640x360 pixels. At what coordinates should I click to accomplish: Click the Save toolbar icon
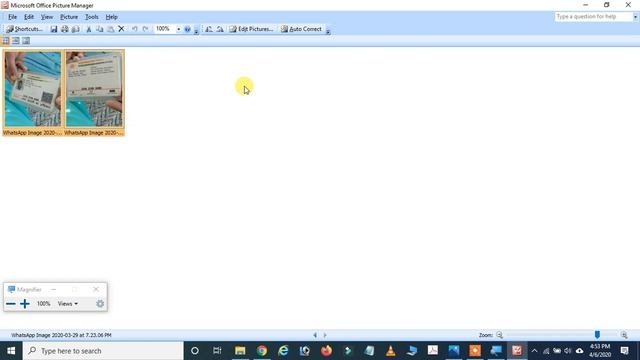[x=53, y=29]
